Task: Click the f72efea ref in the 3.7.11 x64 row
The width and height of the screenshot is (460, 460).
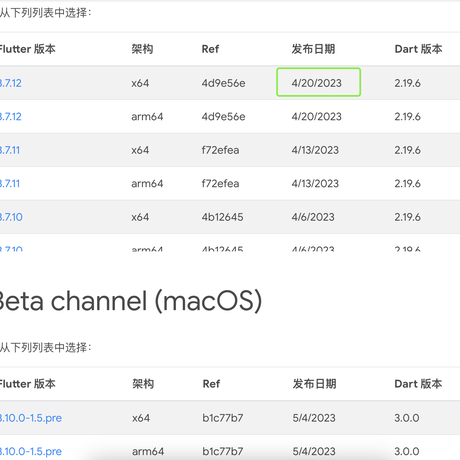Action: point(220,150)
